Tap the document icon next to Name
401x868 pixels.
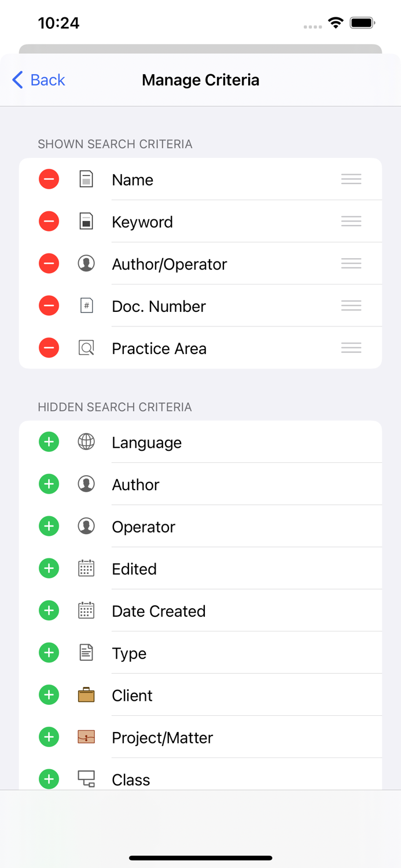[x=86, y=179]
